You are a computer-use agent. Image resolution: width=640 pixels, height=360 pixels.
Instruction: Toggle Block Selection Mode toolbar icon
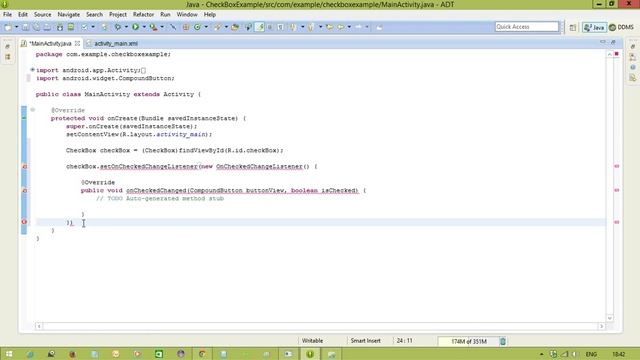270,27
